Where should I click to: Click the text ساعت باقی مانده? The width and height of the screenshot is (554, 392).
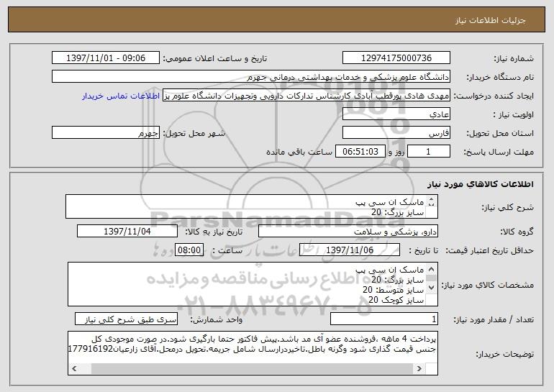[x=299, y=152]
